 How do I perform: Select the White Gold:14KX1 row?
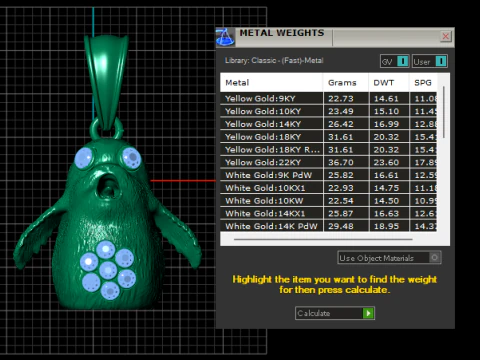pyautogui.click(x=328, y=213)
